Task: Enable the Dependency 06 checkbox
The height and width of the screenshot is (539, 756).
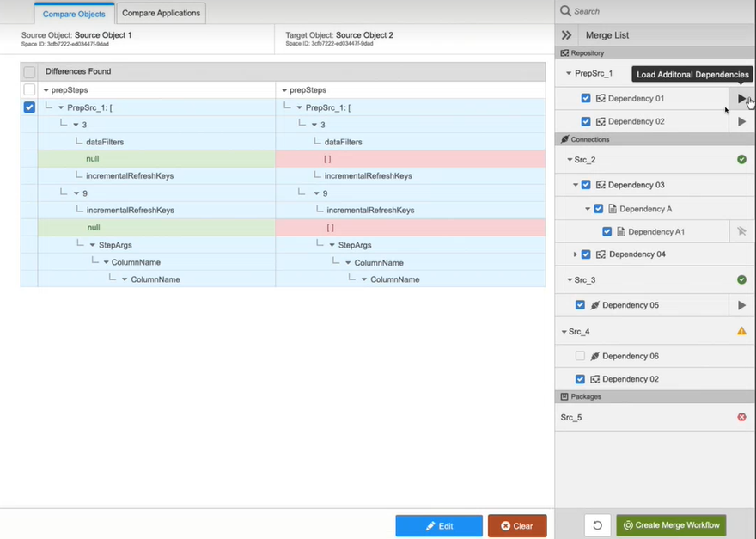Action: click(581, 356)
